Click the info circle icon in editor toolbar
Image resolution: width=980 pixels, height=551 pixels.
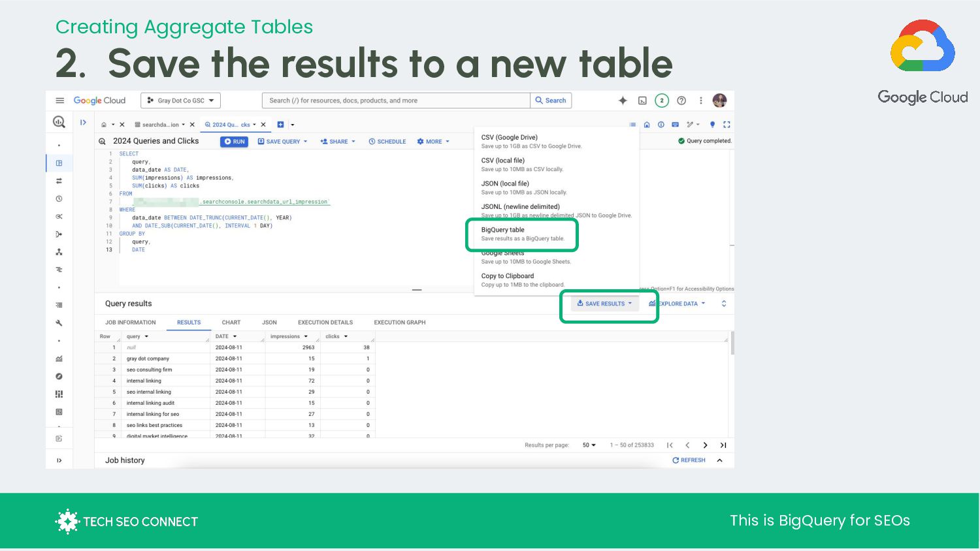pos(661,125)
